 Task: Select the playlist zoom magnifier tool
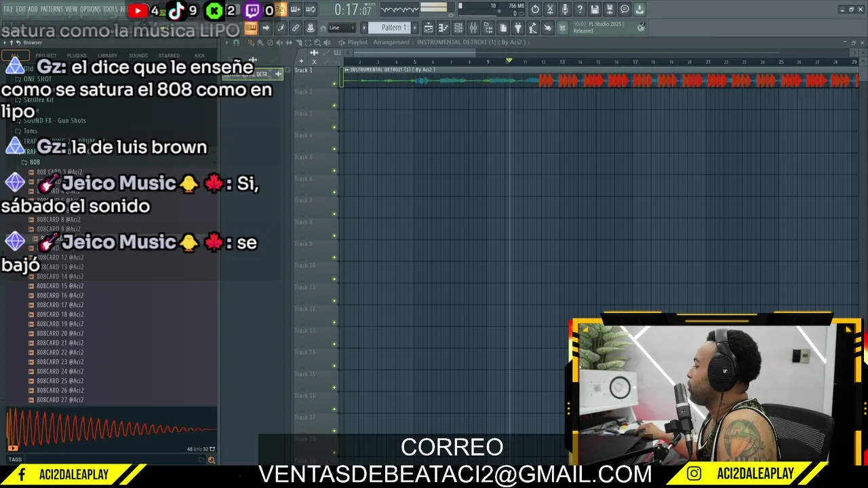coord(317,43)
